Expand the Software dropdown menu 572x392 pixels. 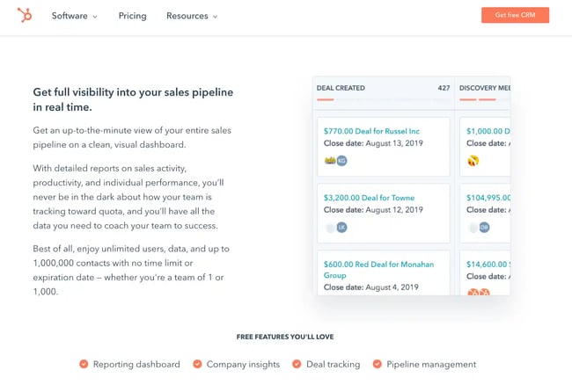(75, 16)
